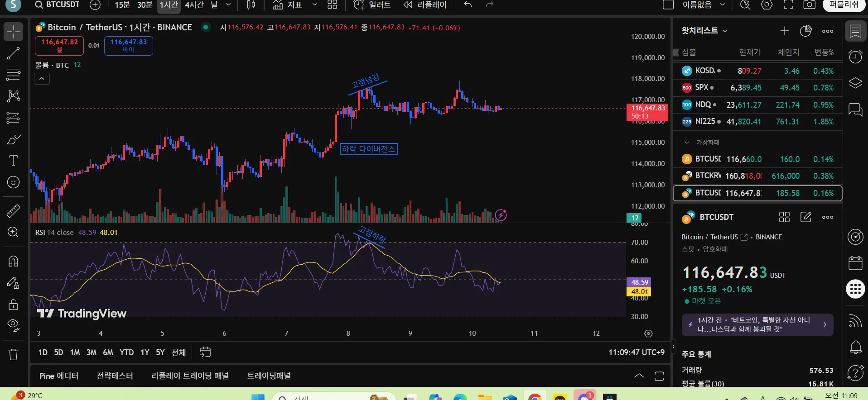Switch to the 트레이딩패널 tab
Viewport: 868px width, 400px height.
tap(269, 376)
